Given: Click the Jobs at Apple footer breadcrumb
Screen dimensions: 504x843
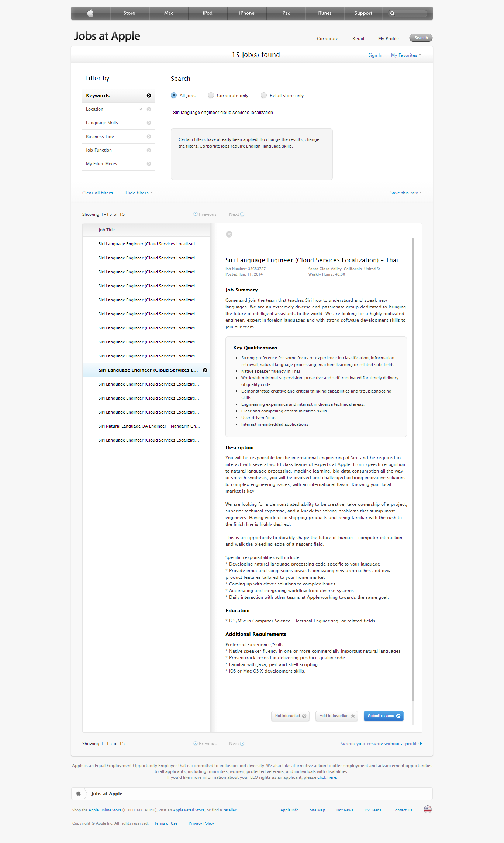Looking at the screenshot, I should (107, 794).
